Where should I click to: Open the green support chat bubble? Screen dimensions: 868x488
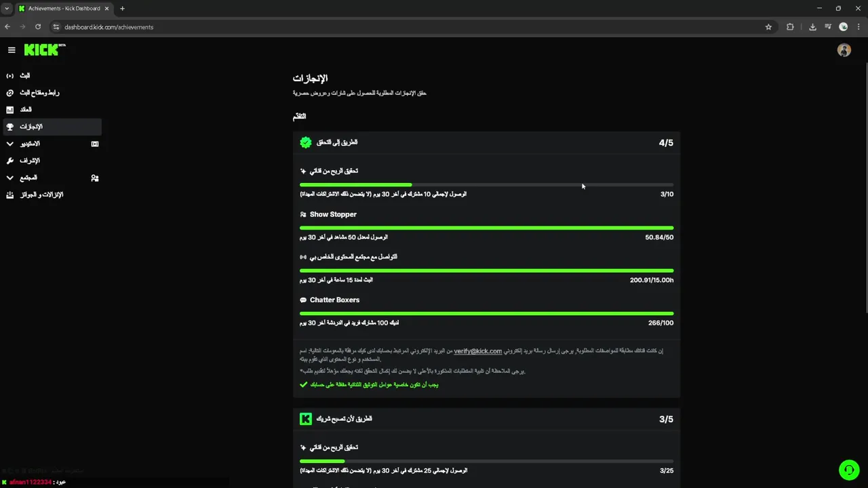pos(848,470)
